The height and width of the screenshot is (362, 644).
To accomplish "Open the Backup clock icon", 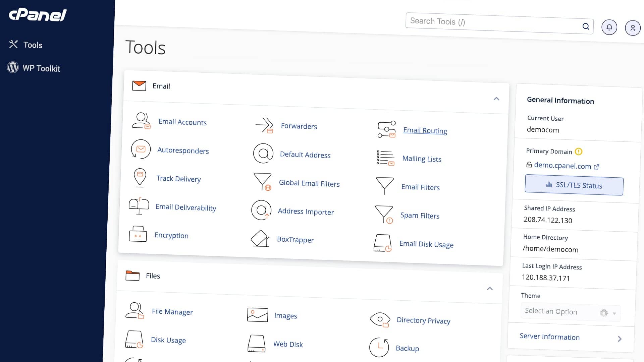I will (x=379, y=347).
